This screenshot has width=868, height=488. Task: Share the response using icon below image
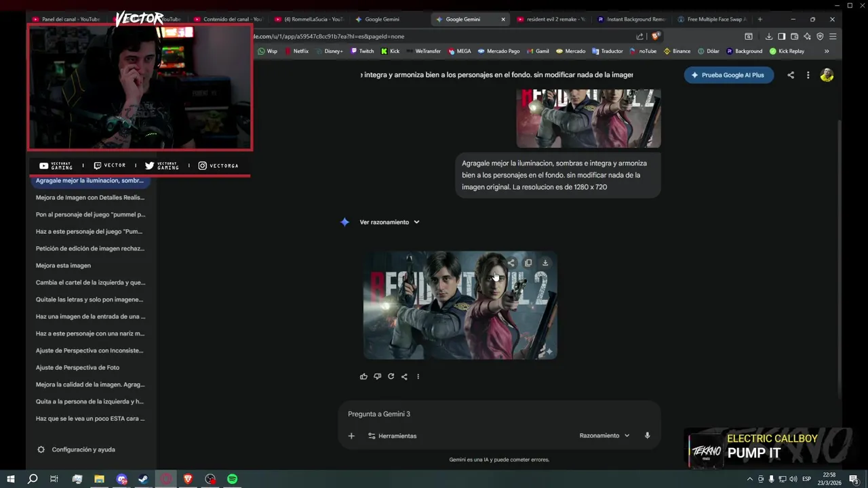(x=404, y=376)
